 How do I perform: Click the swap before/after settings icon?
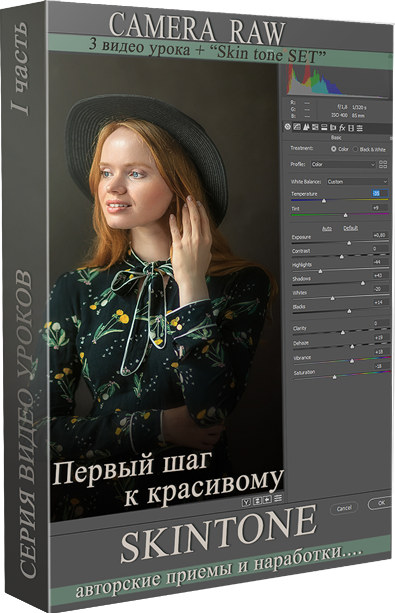257,501
